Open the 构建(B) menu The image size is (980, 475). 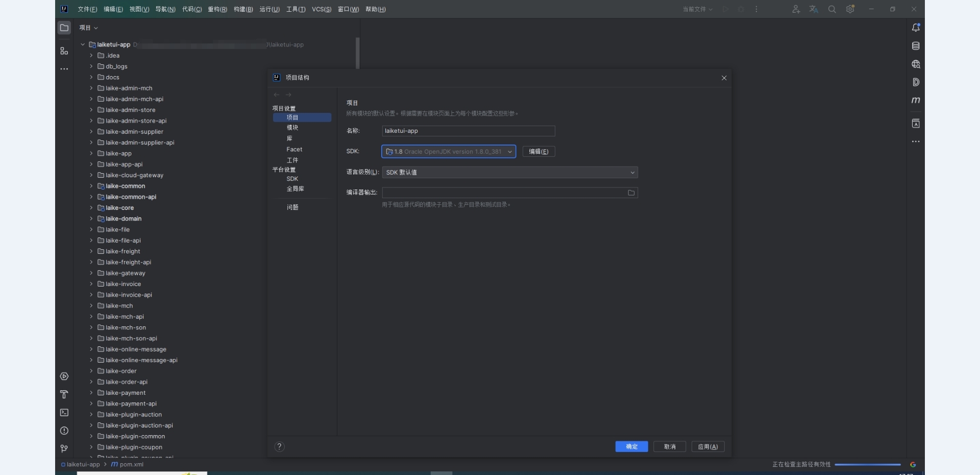click(x=243, y=9)
